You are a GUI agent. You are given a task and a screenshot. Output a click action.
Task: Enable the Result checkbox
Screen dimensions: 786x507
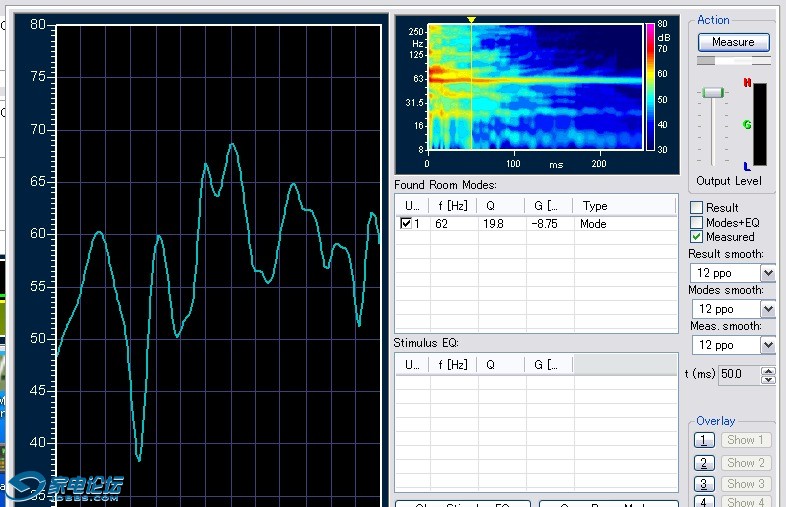coord(697,208)
